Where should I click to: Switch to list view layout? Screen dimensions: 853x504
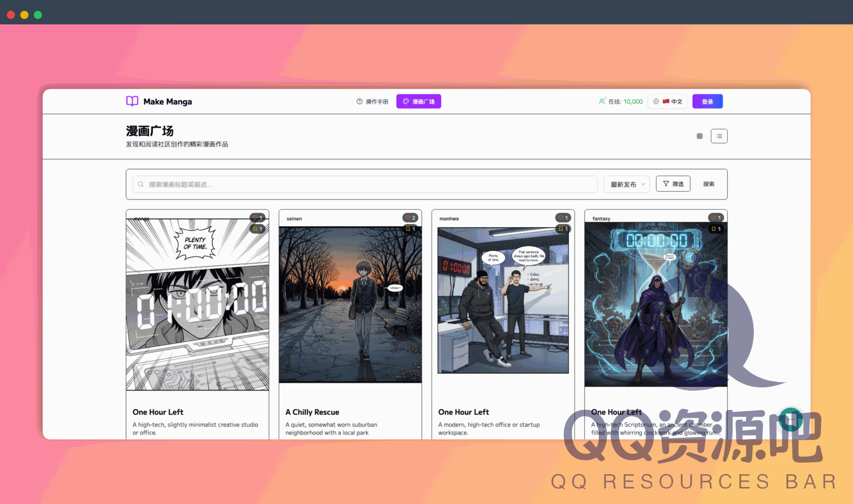[719, 136]
